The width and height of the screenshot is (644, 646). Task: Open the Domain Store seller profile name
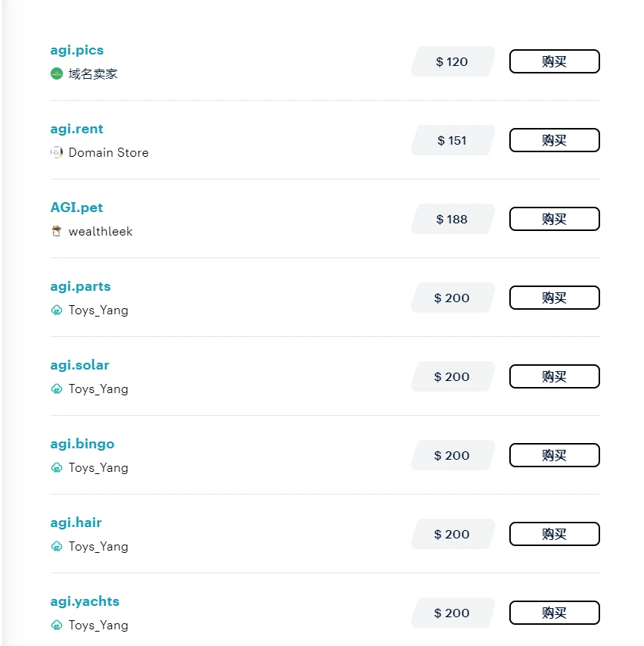[108, 152]
